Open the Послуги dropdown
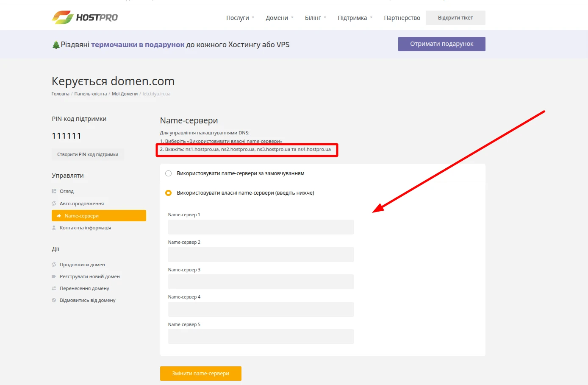The height and width of the screenshot is (385, 588). pos(238,18)
